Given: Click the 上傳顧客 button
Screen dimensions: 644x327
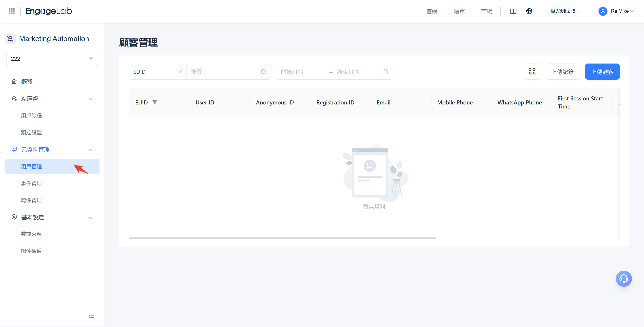Looking at the screenshot, I should tap(602, 72).
